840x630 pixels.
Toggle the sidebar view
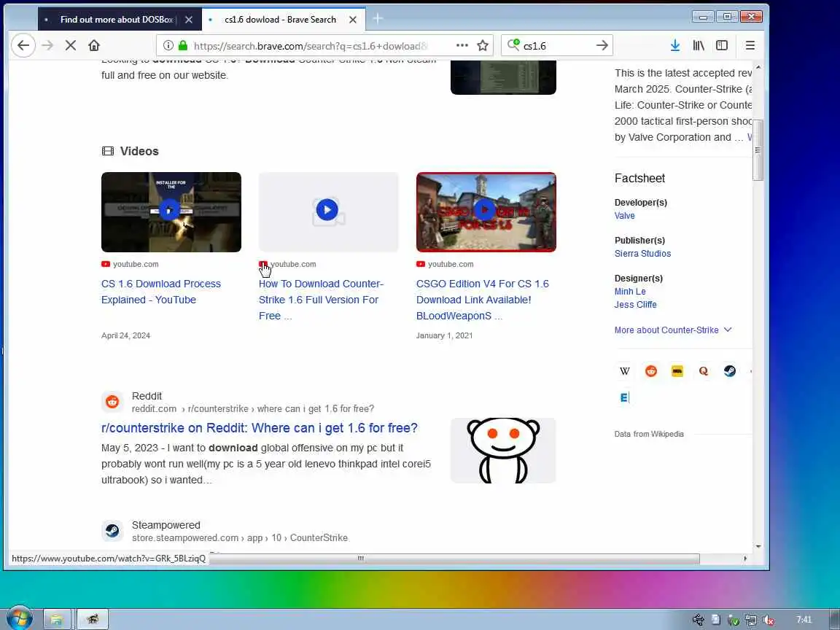[x=722, y=45]
